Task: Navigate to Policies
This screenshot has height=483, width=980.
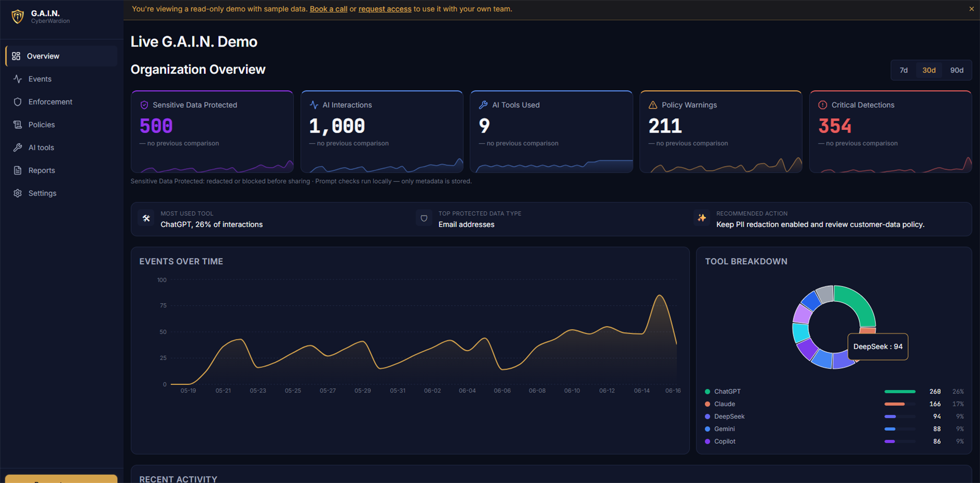Action: (62, 124)
